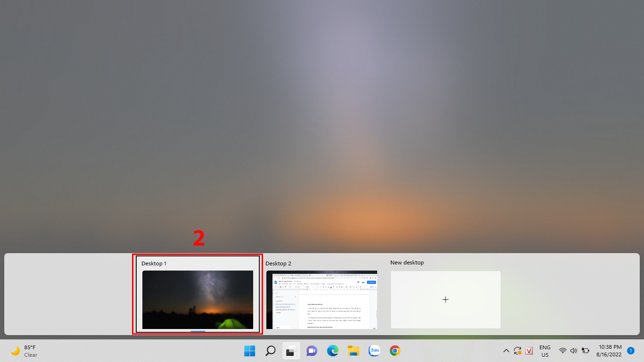The image size is (644, 362).
Task: Click the speaker volume icon
Action: coord(574,351)
